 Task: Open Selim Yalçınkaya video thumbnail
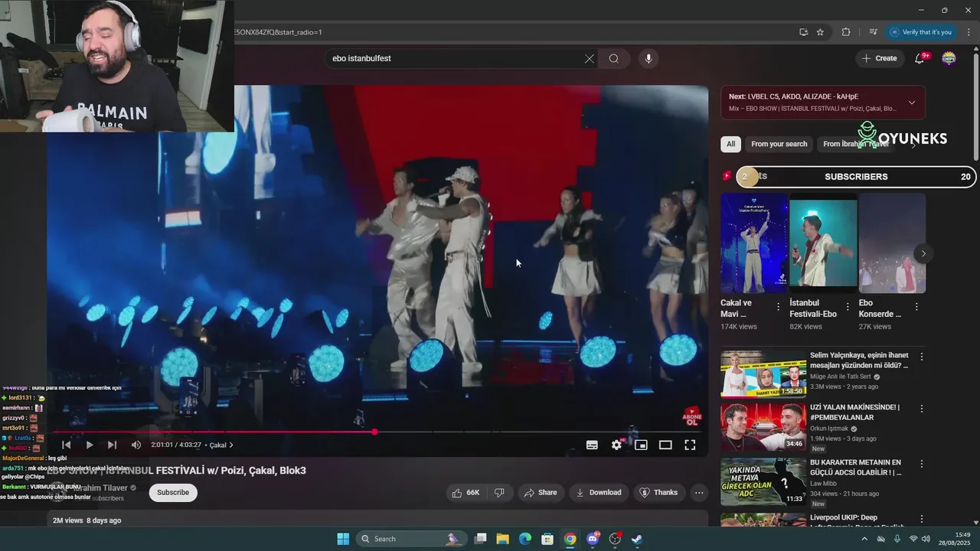[x=763, y=374]
